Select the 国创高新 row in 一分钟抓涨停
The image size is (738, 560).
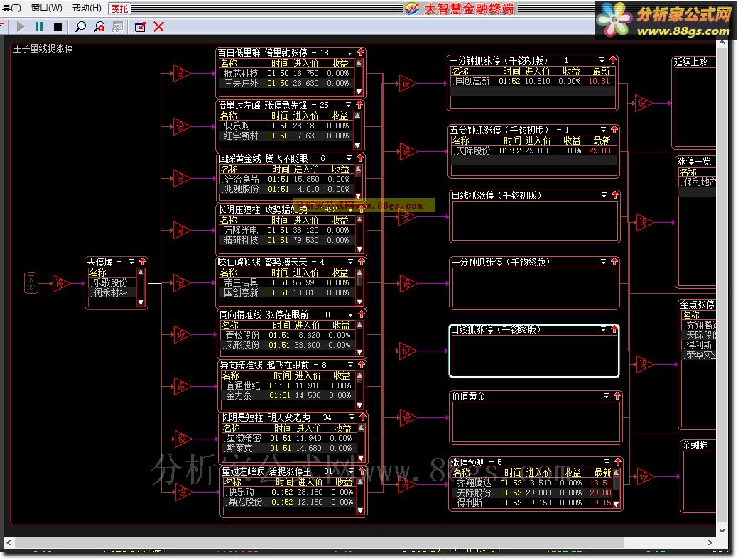533,81
